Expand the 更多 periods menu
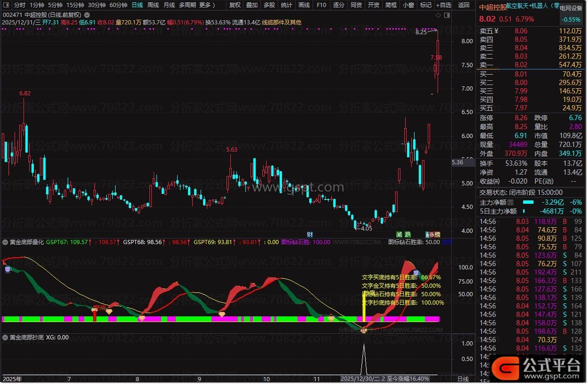 206,5
